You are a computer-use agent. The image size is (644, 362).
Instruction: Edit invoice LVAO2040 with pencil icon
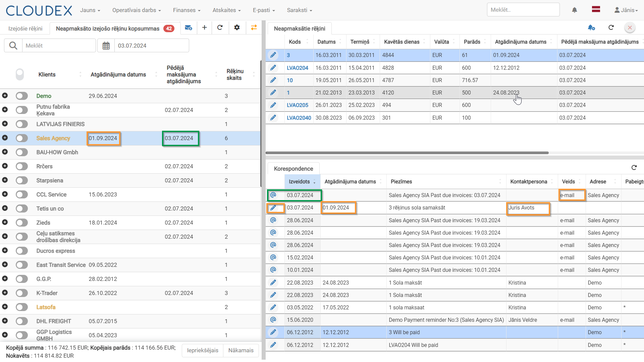[x=273, y=118]
